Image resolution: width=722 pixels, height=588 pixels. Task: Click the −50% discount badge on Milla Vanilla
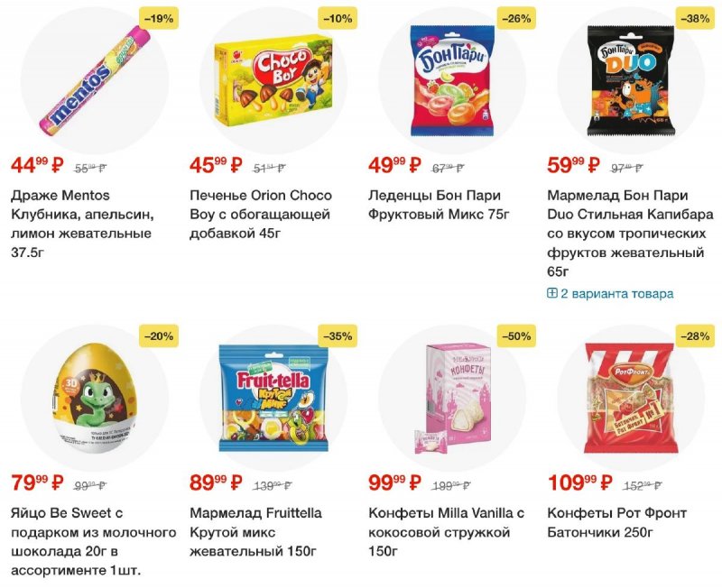(x=516, y=336)
